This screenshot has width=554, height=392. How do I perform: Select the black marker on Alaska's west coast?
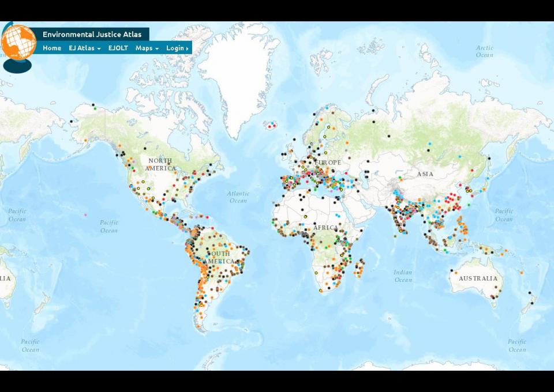(x=71, y=121)
